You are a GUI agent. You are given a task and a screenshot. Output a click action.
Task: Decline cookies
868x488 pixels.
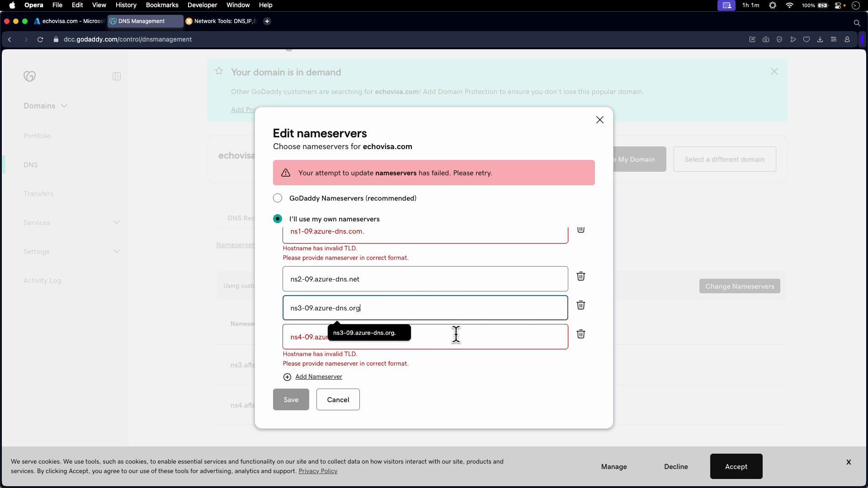coord(676,466)
